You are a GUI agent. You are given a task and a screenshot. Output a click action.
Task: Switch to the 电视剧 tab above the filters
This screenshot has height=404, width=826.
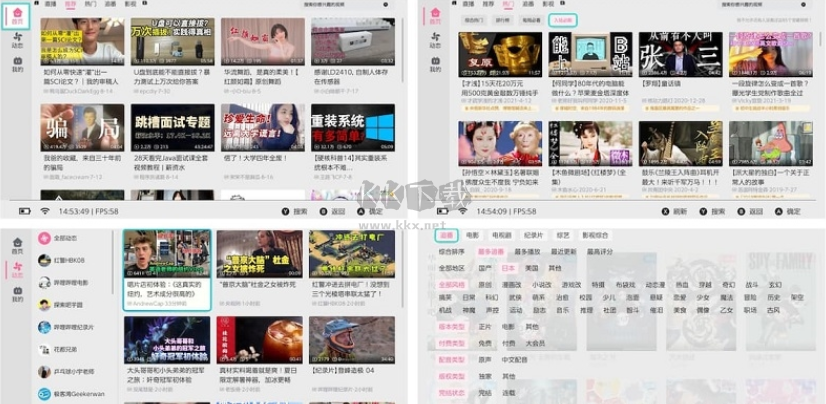(500, 235)
